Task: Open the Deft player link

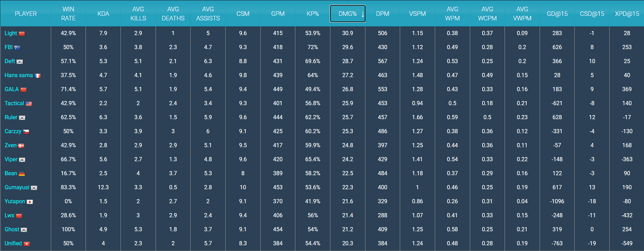Action: 10,61
